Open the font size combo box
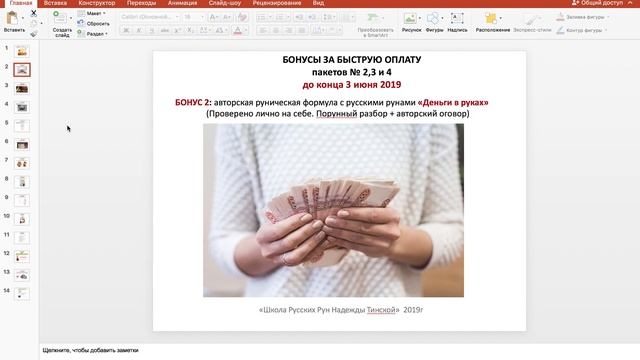The height and width of the screenshot is (360, 640). tap(193, 17)
